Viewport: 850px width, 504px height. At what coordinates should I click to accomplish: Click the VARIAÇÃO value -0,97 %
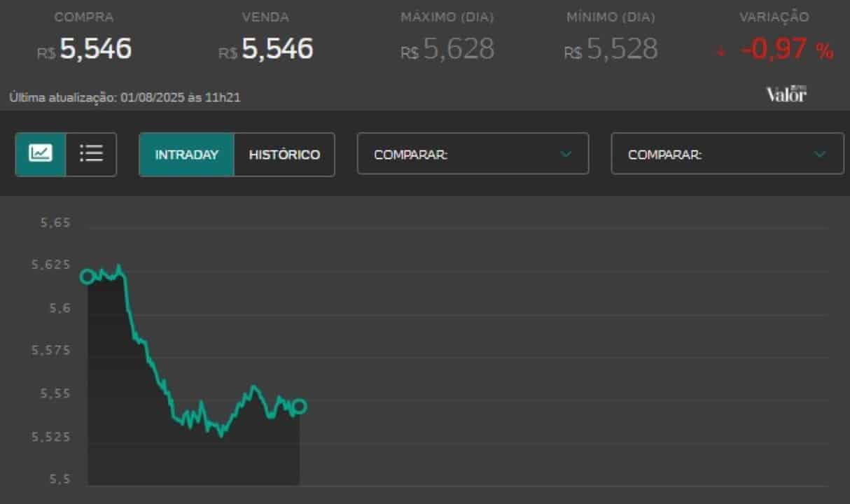coord(787,50)
